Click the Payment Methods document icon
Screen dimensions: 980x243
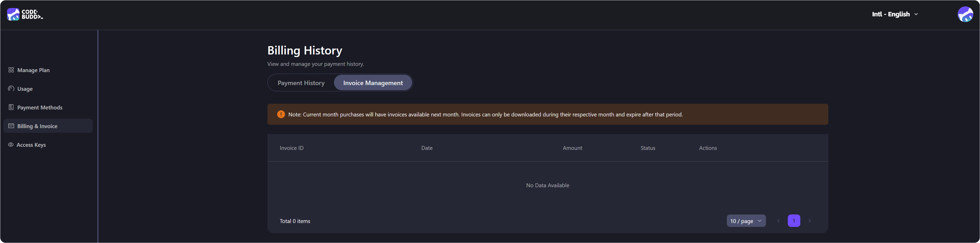(11, 107)
